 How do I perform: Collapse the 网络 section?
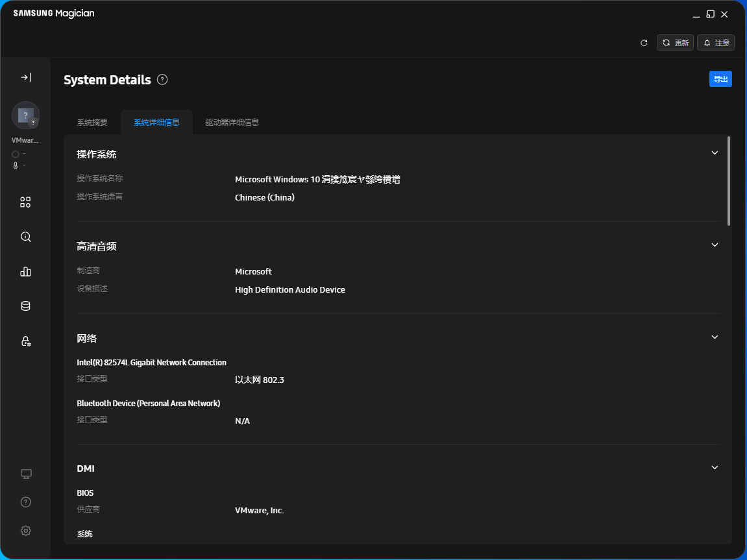[x=715, y=337]
